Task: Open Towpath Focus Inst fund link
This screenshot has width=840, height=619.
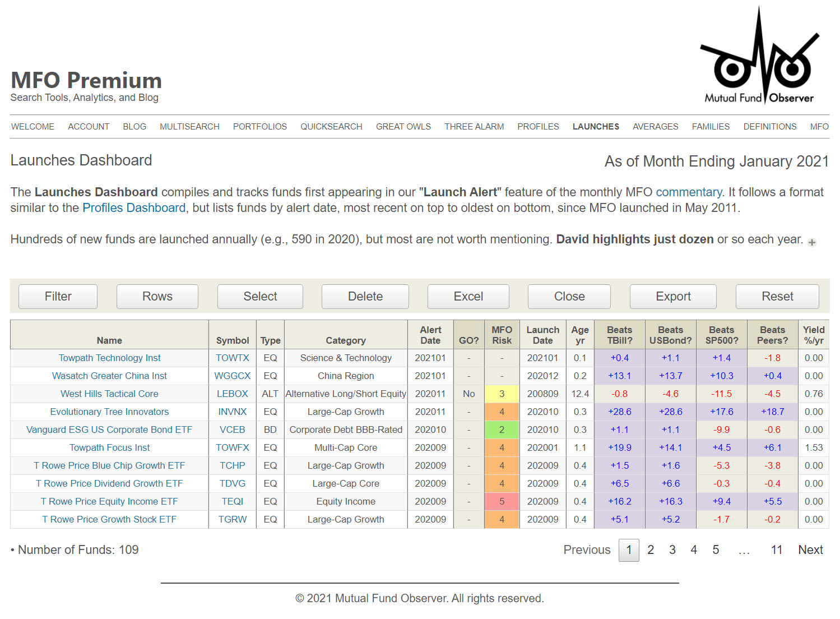Action: [110, 448]
